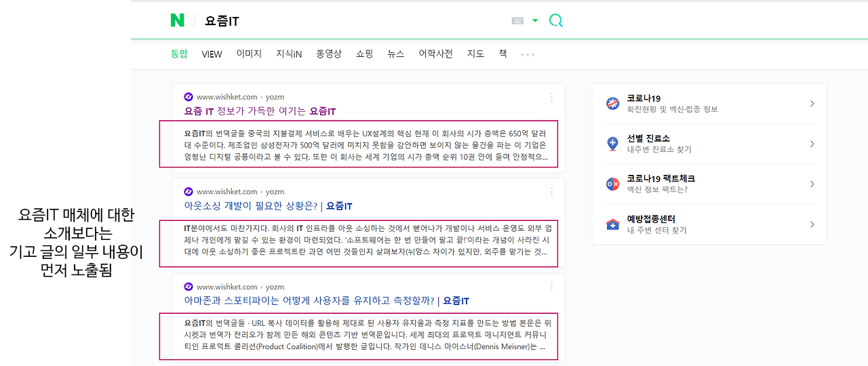Click the snippet mentioning Product Coalition

(366, 334)
